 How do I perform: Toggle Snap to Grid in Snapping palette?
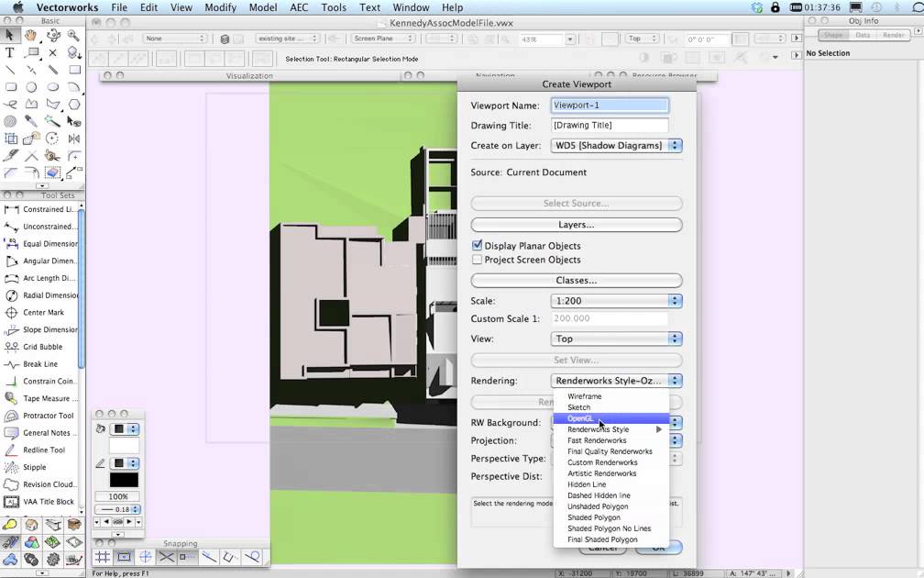point(103,557)
